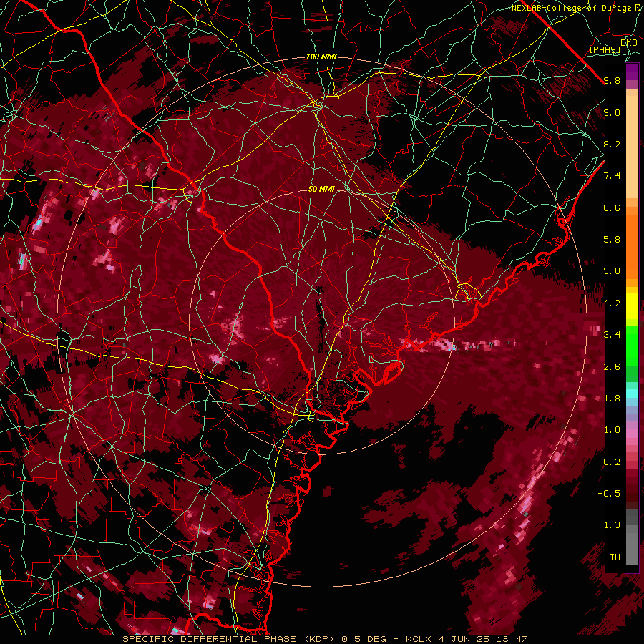The image size is (644, 644).
Task: Click the -1.3 legend label
Action: [x=609, y=525]
